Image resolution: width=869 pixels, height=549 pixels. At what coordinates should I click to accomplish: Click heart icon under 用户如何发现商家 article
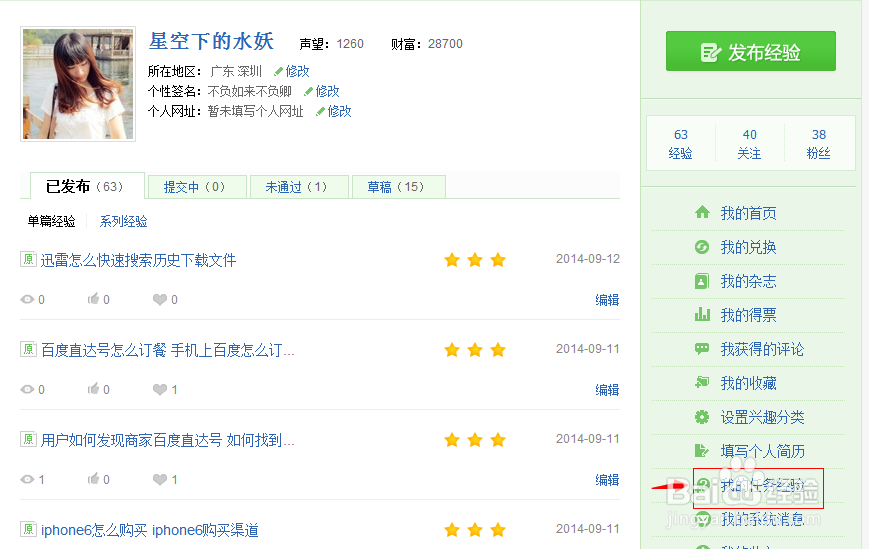pos(160,480)
